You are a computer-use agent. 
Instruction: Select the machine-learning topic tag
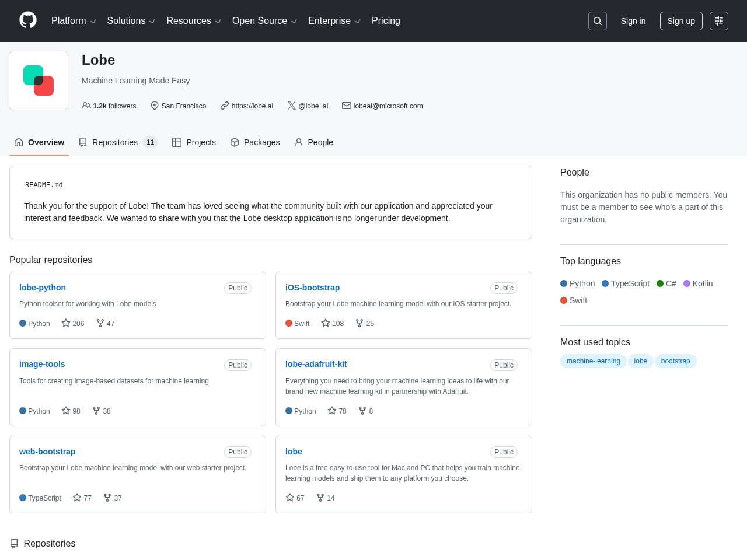(x=593, y=361)
